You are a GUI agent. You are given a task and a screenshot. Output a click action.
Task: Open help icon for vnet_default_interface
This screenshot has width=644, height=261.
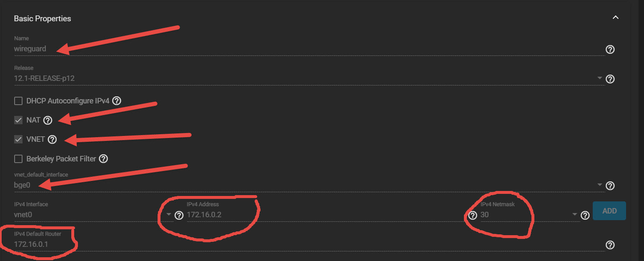click(x=610, y=186)
